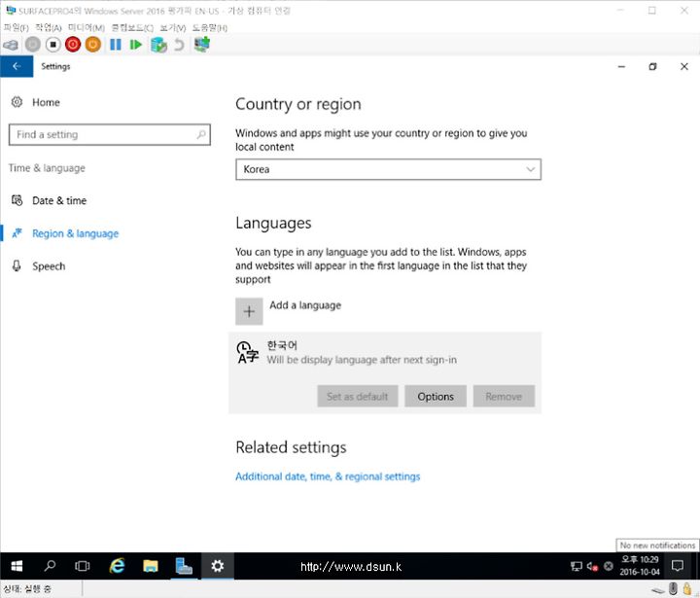Go back using the Settings back arrow

pos(17,66)
